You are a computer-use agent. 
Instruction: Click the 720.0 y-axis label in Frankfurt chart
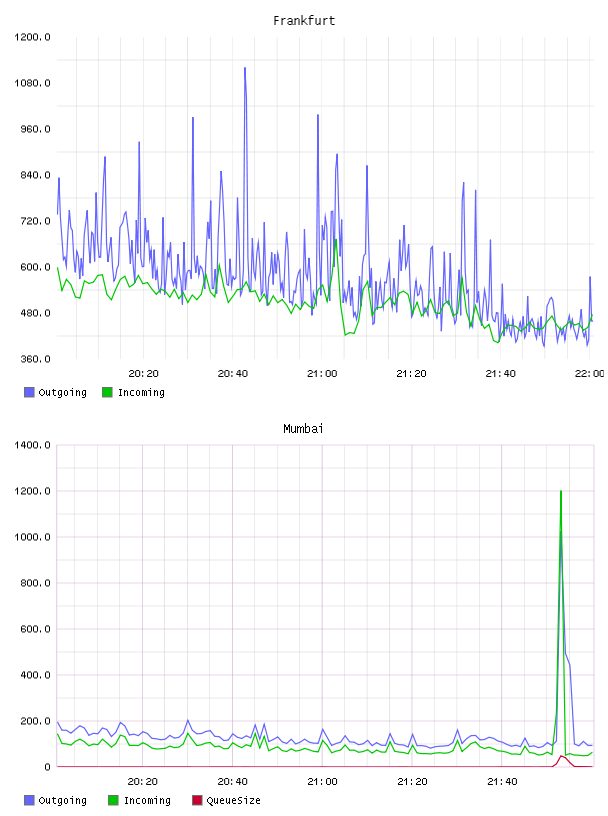35,221
